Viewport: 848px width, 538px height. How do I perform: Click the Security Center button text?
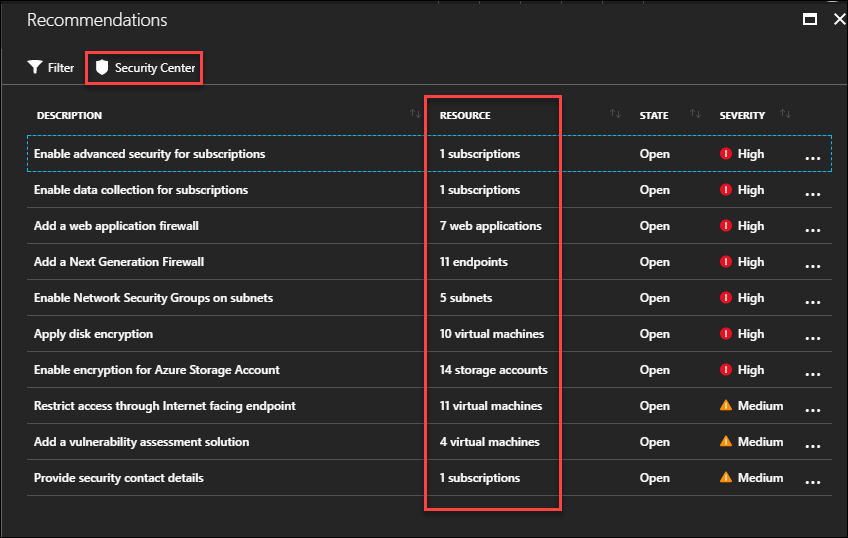coord(155,68)
